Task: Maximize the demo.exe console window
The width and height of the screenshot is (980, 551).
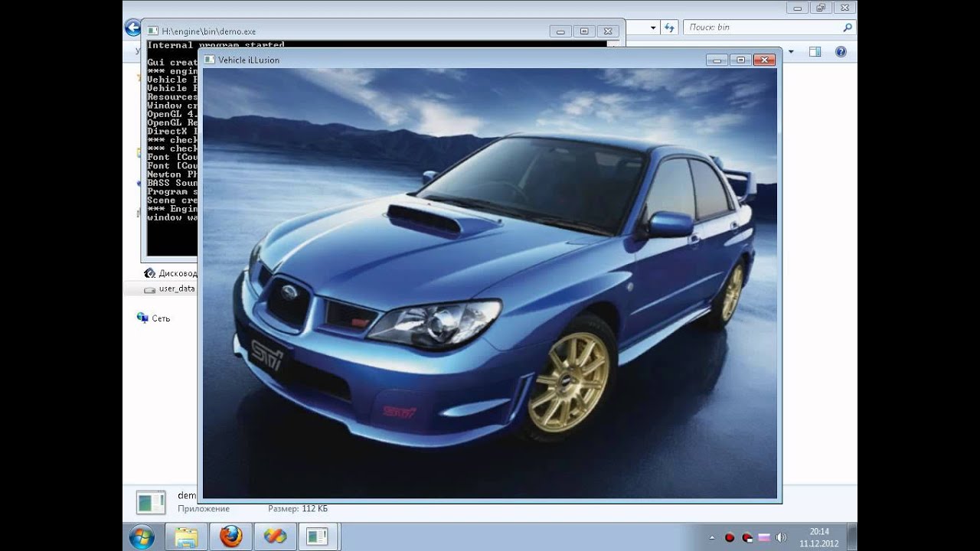Action: (584, 31)
